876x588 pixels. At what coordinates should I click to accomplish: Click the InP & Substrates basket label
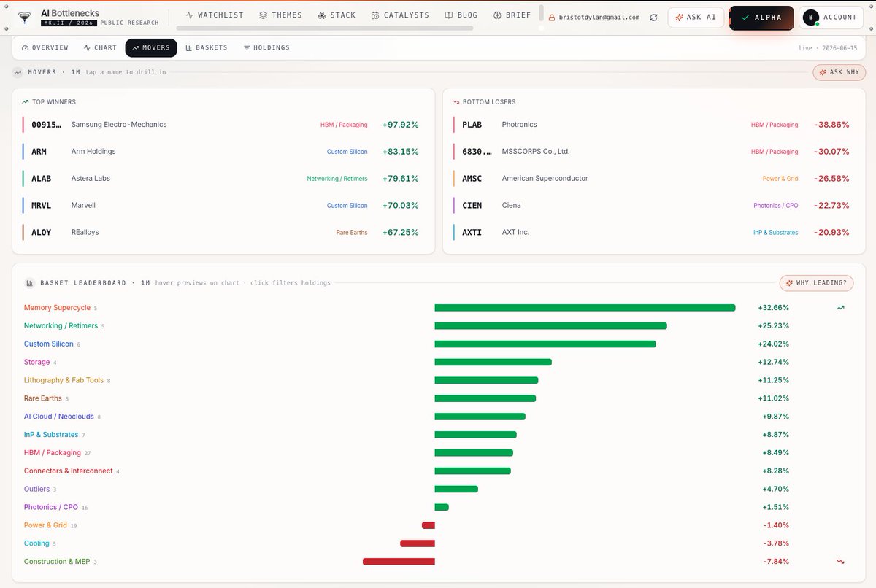(x=51, y=435)
